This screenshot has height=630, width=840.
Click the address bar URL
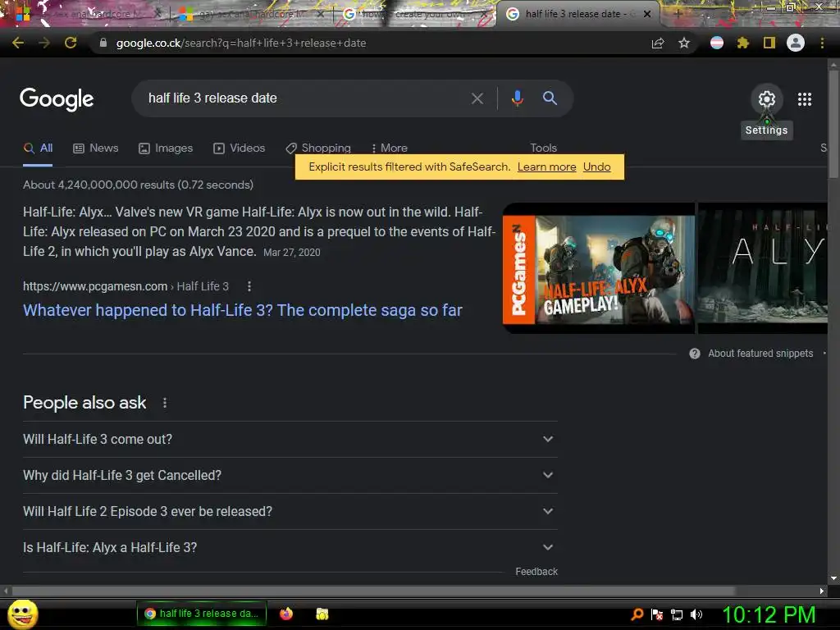coord(241,43)
